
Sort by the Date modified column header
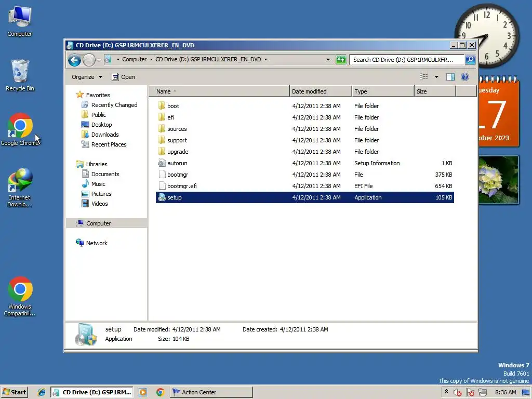pyautogui.click(x=321, y=91)
